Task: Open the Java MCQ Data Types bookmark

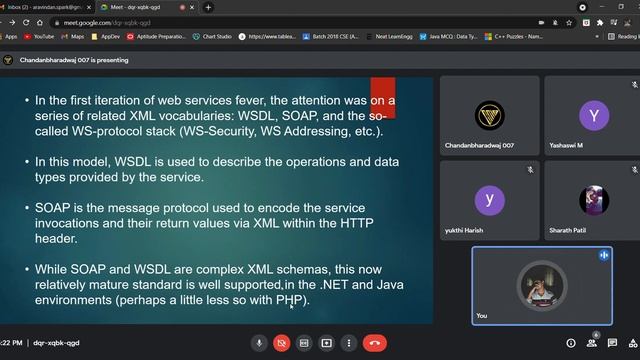Action: (x=449, y=37)
